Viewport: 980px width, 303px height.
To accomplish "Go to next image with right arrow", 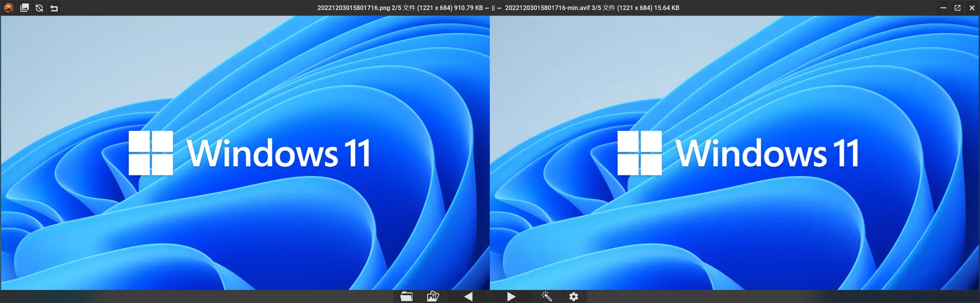I will tap(511, 296).
